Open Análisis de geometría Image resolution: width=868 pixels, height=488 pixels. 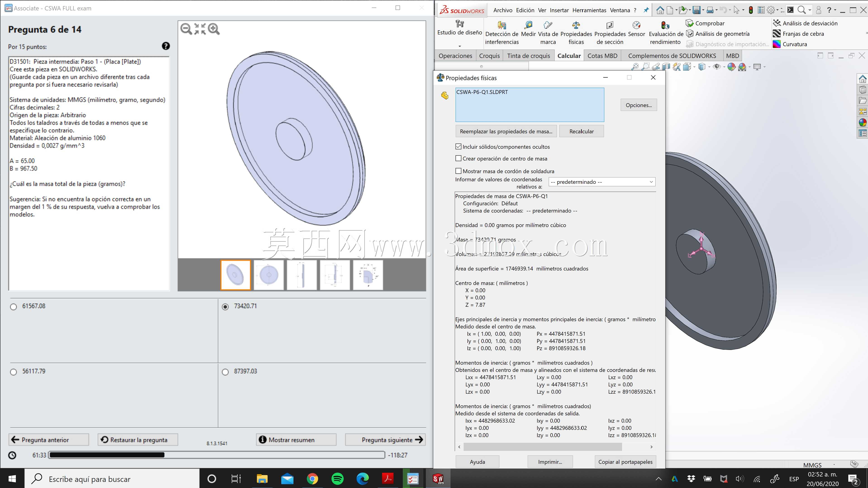click(x=718, y=34)
